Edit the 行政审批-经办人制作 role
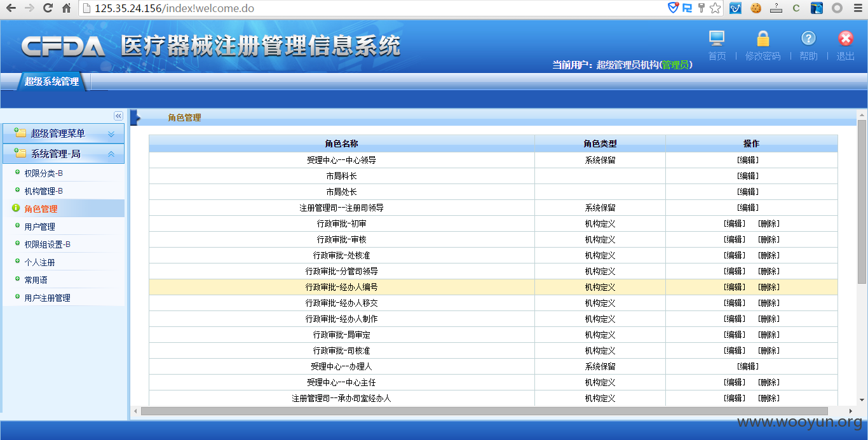Screen dimensions: 868x440 [735, 319]
